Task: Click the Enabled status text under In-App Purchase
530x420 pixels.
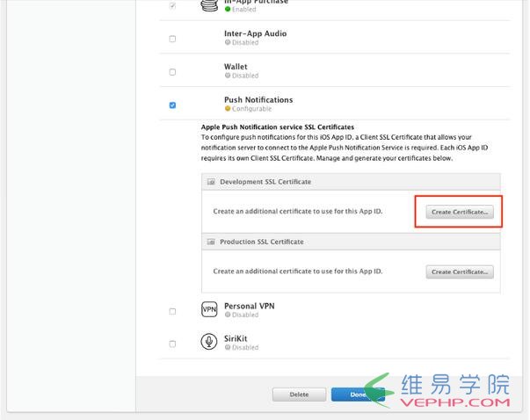Action: point(244,10)
